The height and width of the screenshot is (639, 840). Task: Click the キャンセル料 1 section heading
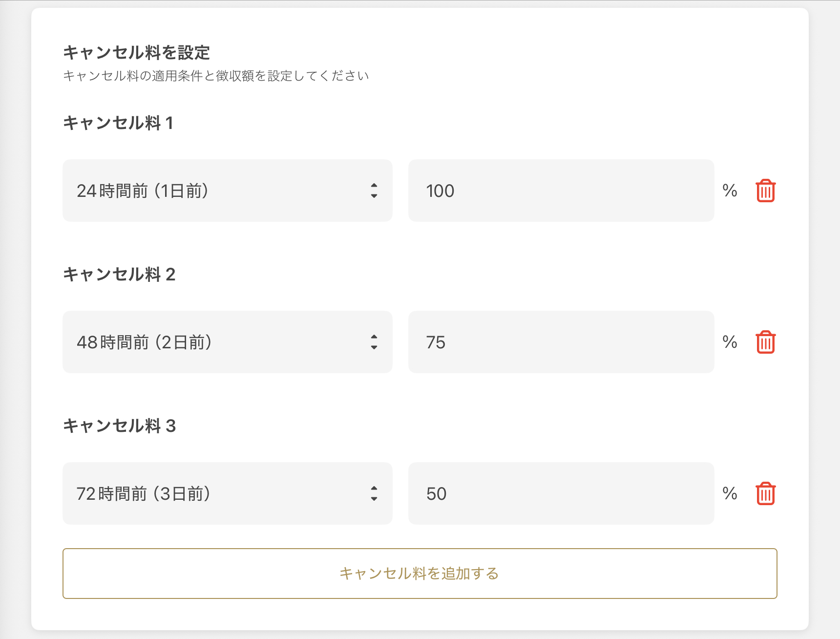tap(118, 123)
